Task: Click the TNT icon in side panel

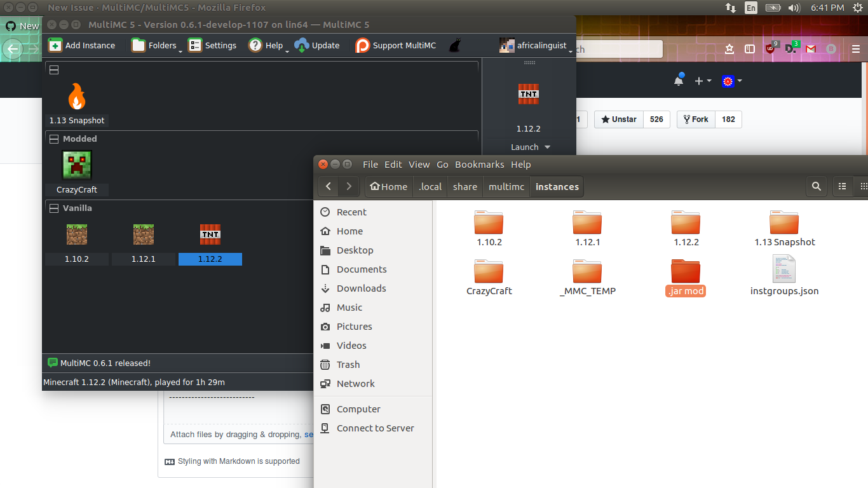Action: point(529,94)
